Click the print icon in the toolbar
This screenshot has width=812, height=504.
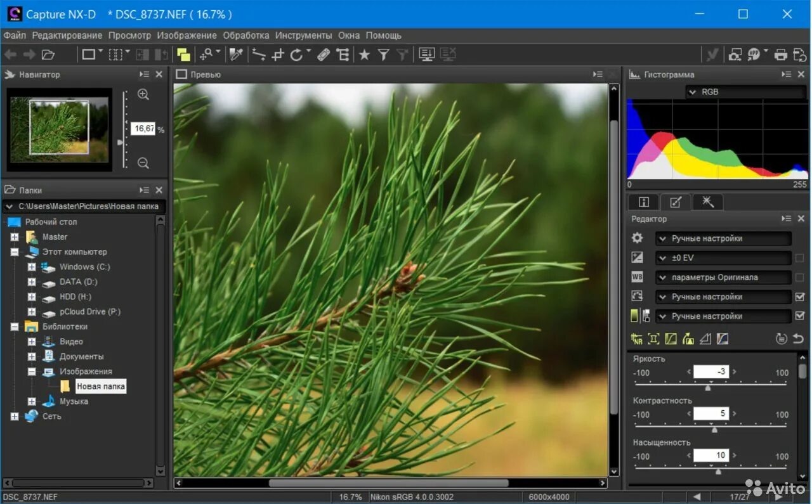(781, 55)
